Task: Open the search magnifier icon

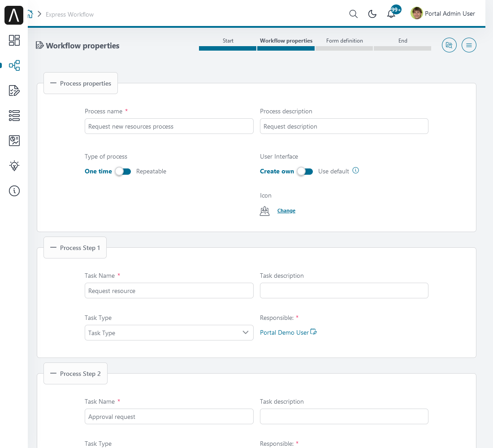Action: 354,14
